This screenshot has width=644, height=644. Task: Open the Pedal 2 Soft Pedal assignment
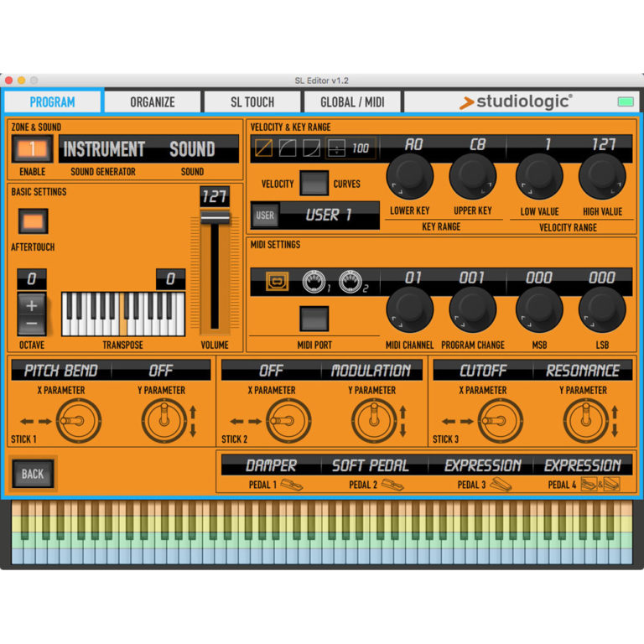click(369, 465)
